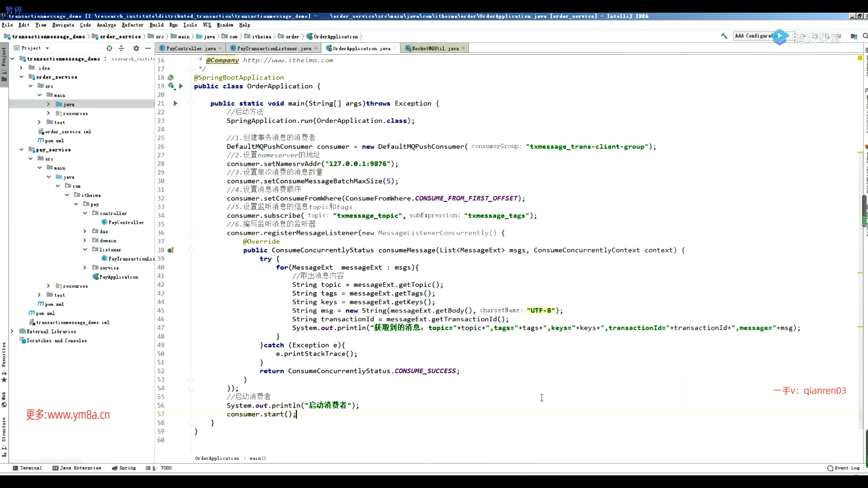
Task: Click run gutter arrow on class line 19
Action: coord(181,86)
